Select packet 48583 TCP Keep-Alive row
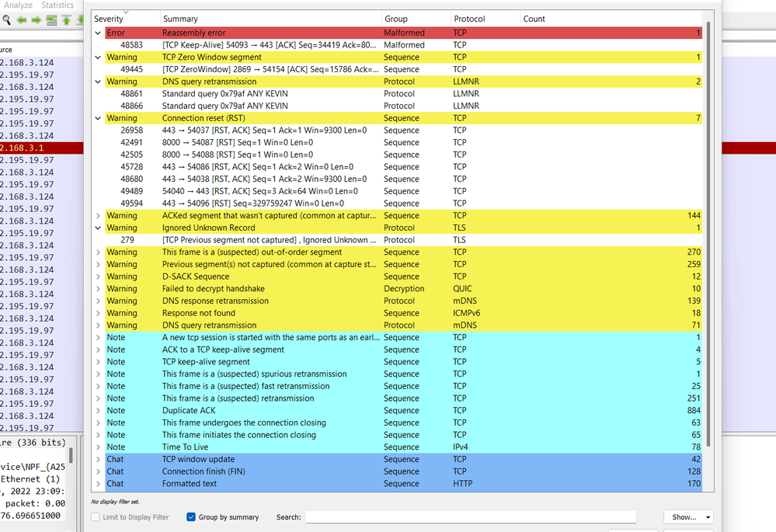776x532 pixels. pos(403,45)
